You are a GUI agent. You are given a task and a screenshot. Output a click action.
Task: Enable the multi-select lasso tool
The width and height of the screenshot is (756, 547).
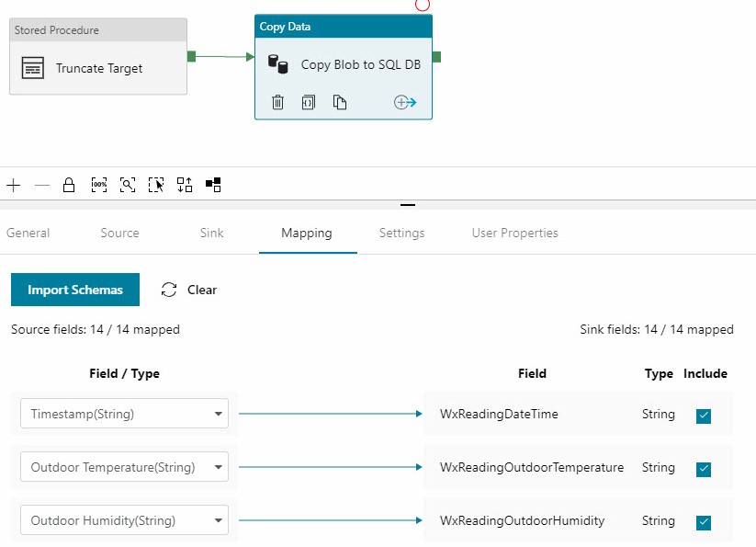point(156,185)
